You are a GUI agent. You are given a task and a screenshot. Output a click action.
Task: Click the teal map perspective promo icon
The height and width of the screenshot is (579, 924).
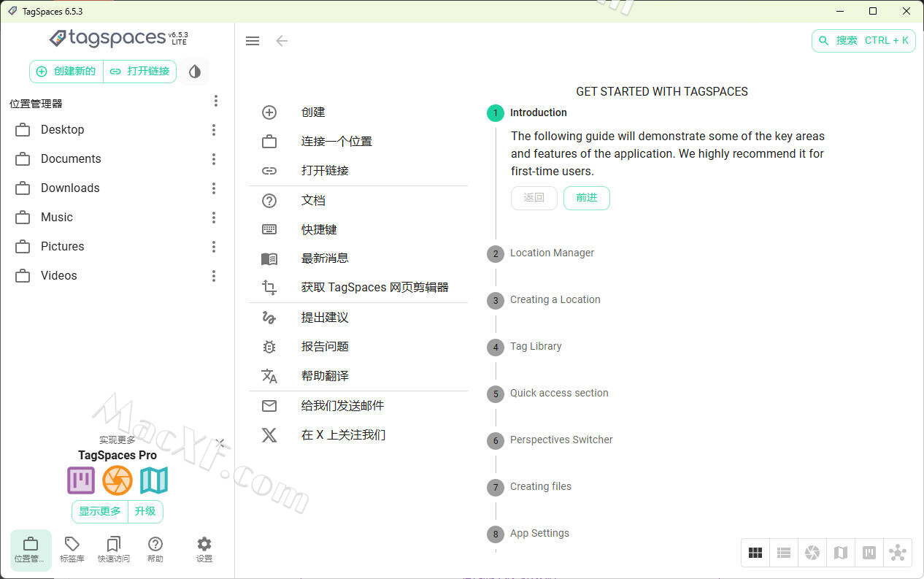(154, 480)
